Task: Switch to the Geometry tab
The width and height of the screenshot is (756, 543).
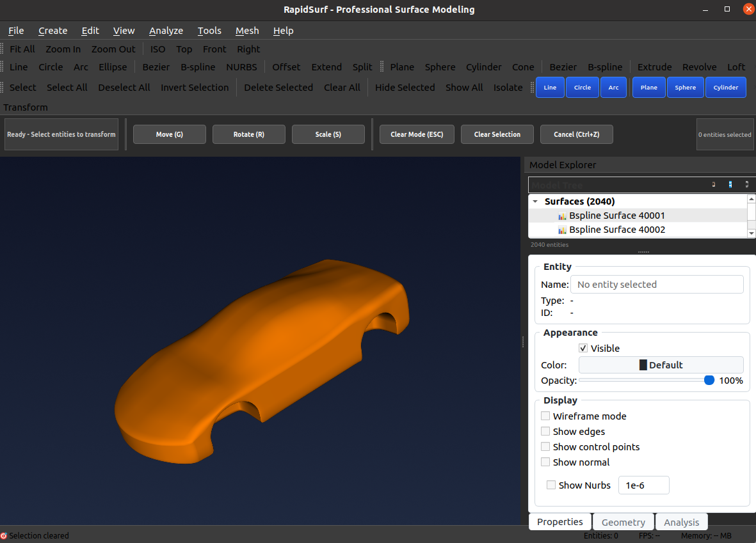Action: point(623,522)
